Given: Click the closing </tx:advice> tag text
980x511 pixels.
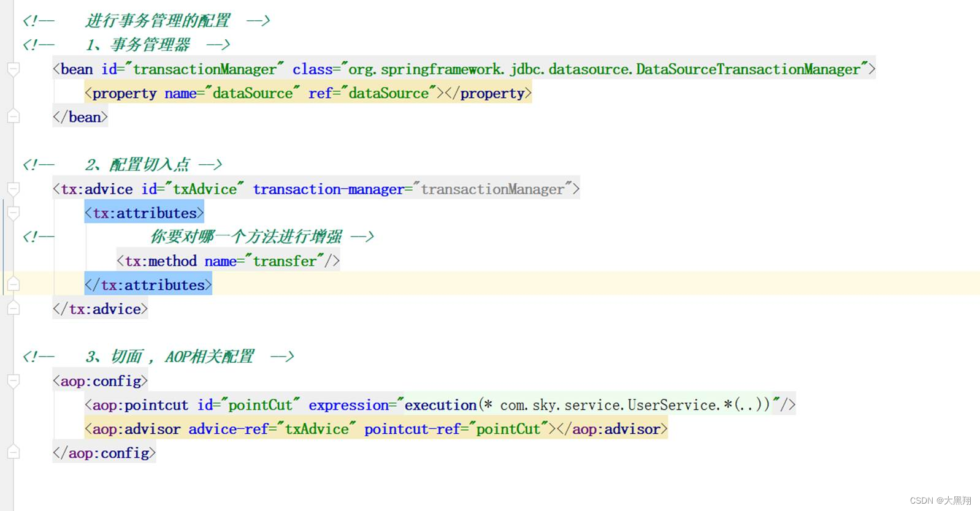Looking at the screenshot, I should 101,309.
